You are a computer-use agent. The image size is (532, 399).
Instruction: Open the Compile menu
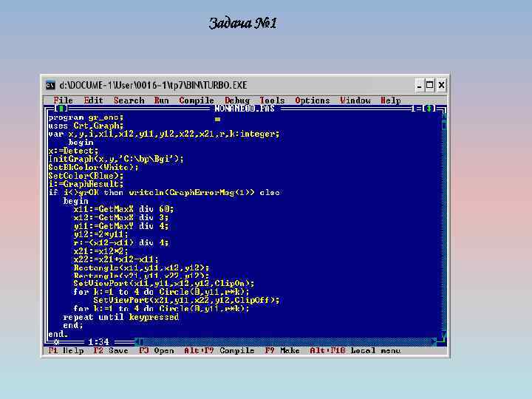pyautogui.click(x=197, y=100)
